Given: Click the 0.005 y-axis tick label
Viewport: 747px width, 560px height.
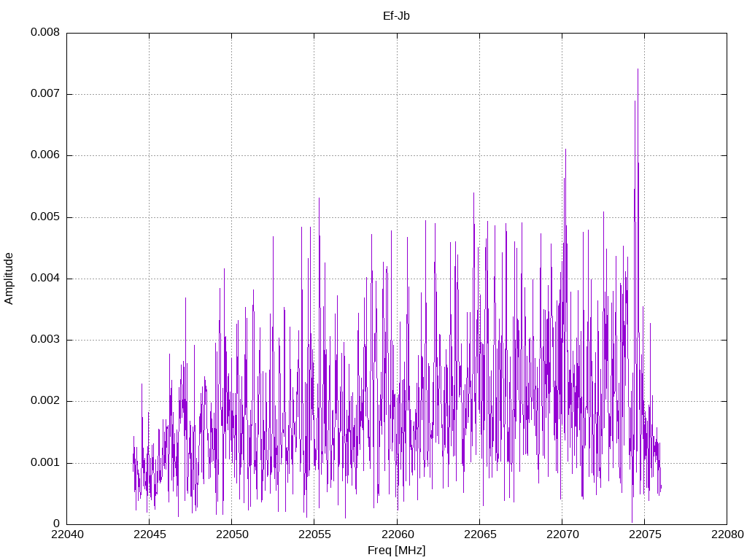Looking at the screenshot, I should pyautogui.click(x=45, y=217).
